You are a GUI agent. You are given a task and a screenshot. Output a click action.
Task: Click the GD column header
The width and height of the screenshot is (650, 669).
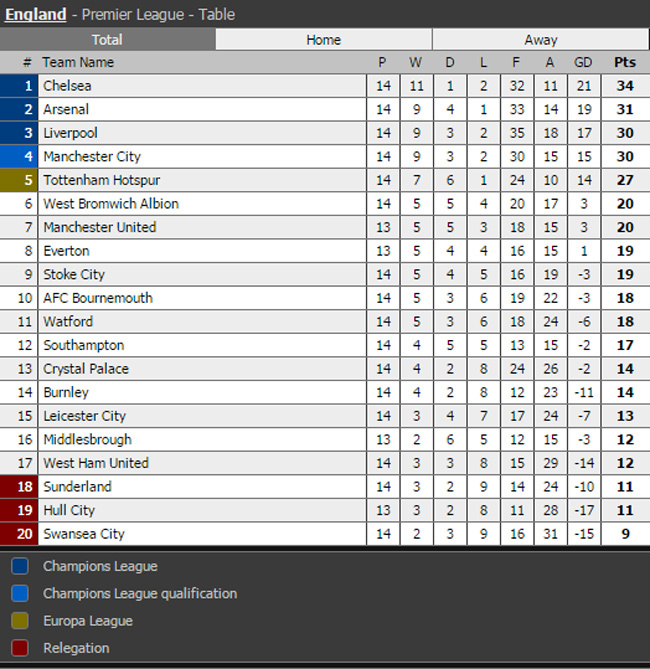click(583, 62)
